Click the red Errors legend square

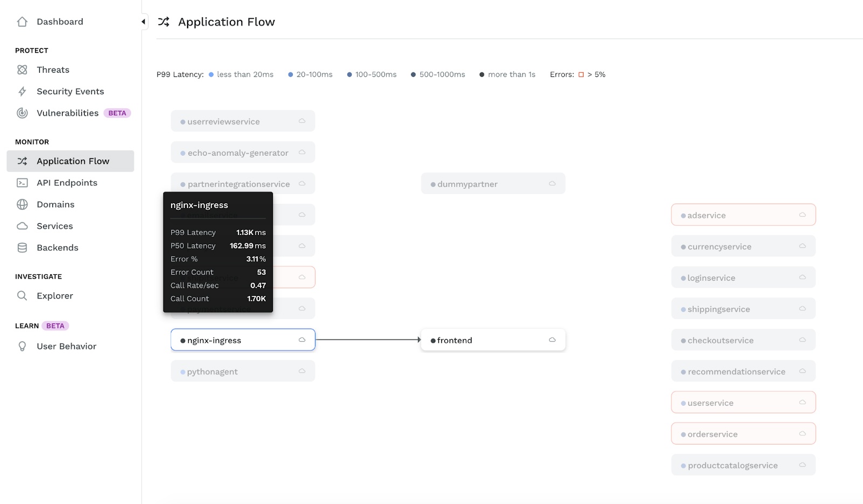[581, 74]
